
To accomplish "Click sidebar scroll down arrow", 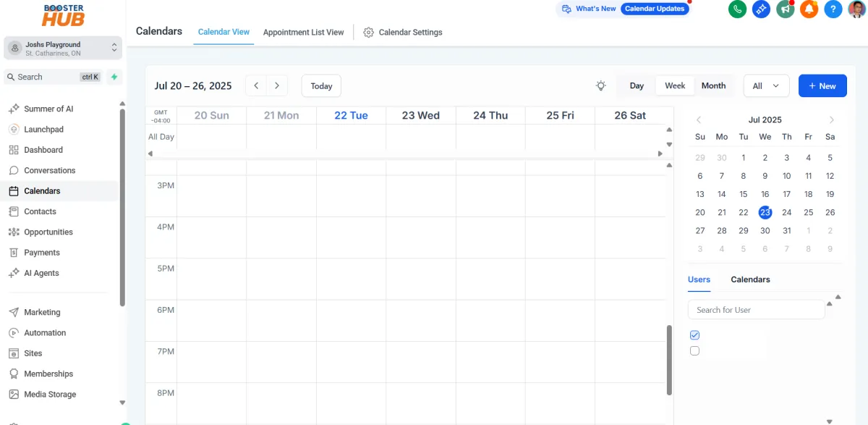I will (x=122, y=403).
